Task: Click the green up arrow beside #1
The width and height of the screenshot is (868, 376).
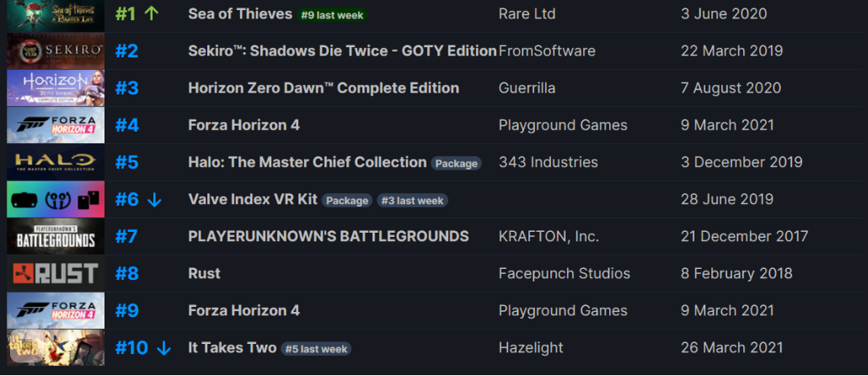Action: [x=151, y=14]
